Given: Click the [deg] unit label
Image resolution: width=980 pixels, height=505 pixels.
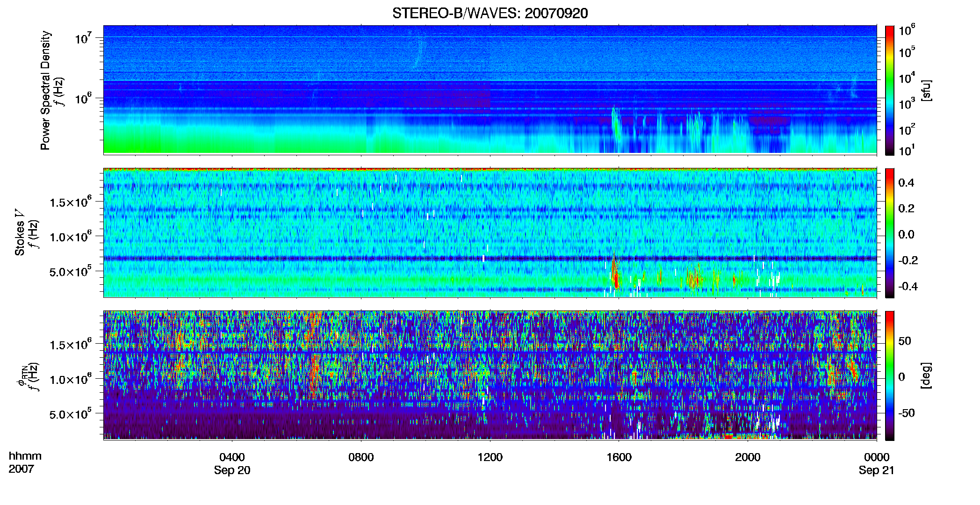Looking at the screenshot, I should pos(926,375).
